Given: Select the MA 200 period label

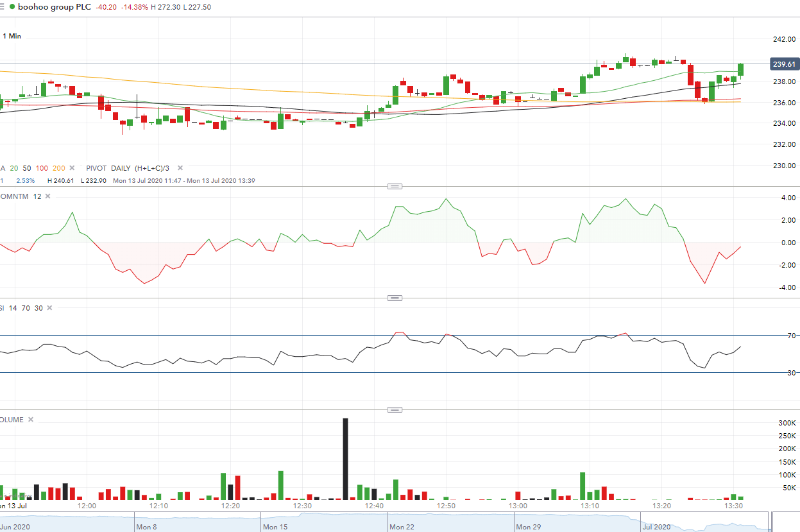Looking at the screenshot, I should 59,168.
